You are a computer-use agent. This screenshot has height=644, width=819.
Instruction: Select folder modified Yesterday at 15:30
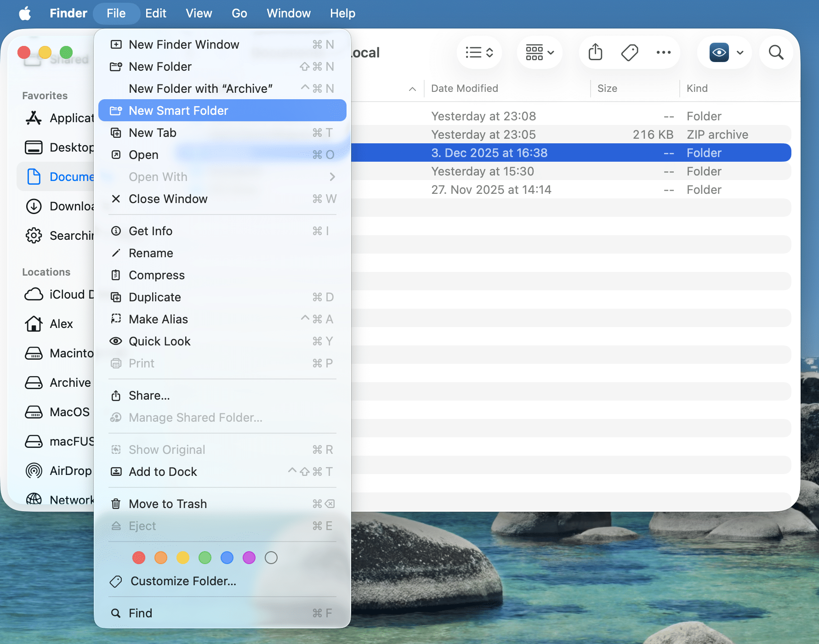tap(571, 171)
